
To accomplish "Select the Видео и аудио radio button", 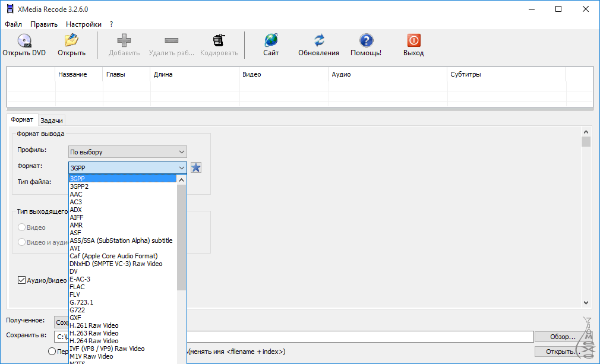I will (21, 242).
